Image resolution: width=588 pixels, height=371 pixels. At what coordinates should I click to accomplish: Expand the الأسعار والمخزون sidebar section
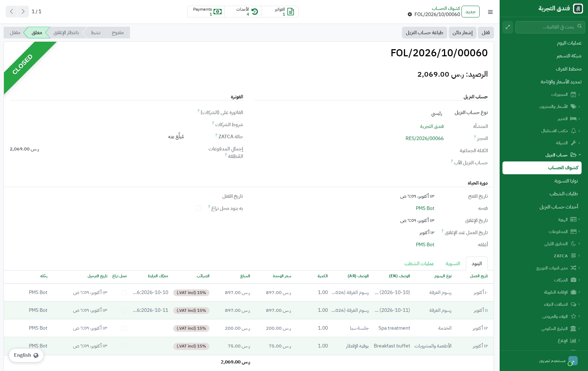point(542,107)
